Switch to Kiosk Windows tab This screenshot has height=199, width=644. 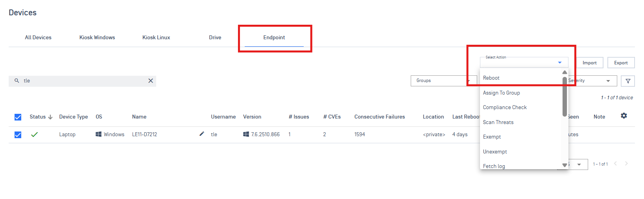[x=97, y=38]
